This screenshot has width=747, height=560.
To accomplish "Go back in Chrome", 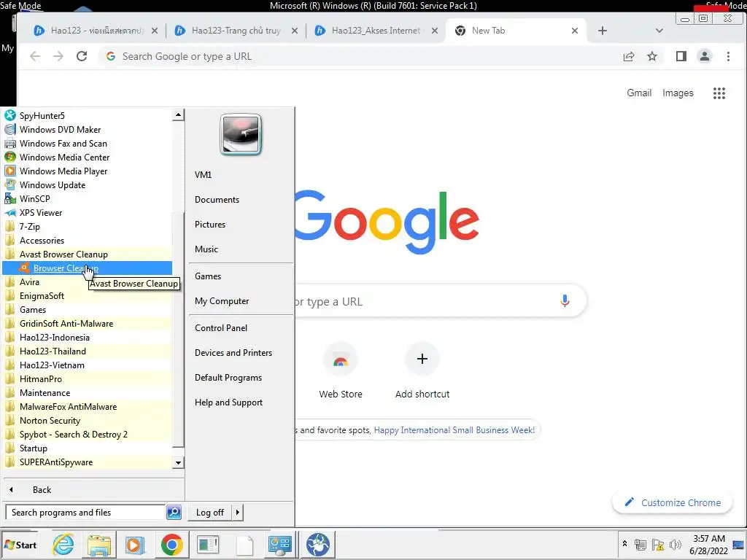I will point(35,56).
